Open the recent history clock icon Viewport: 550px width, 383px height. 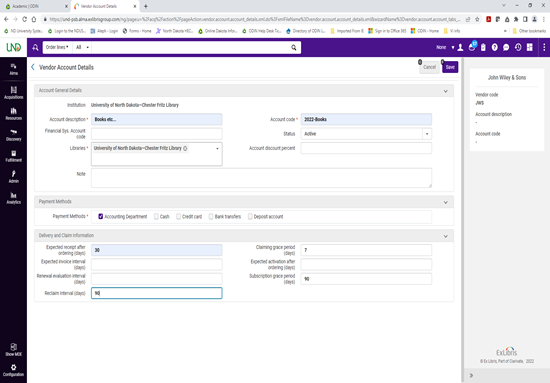click(x=518, y=47)
